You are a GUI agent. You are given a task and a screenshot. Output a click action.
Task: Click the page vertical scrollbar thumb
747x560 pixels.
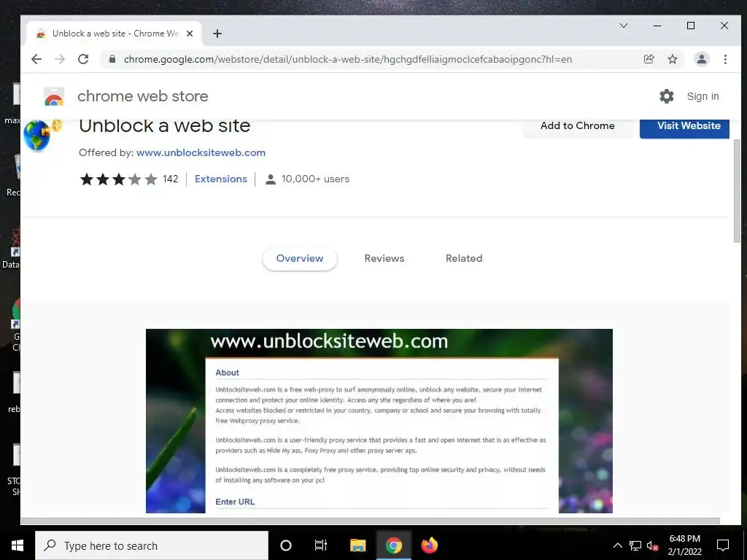click(x=737, y=192)
